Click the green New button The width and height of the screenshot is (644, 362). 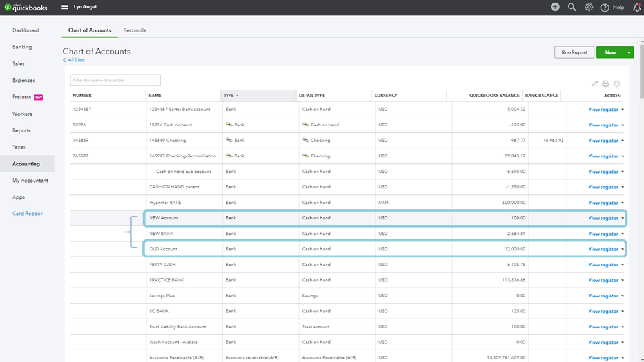[610, 52]
